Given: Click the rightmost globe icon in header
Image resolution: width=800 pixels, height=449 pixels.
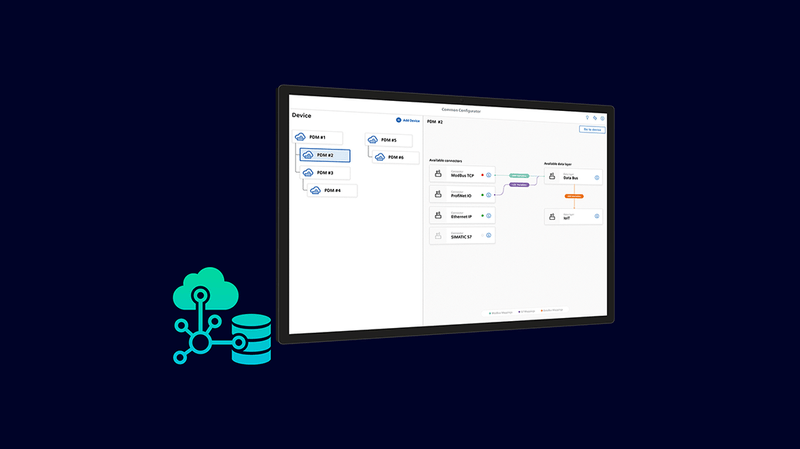Looking at the screenshot, I should click(x=602, y=118).
